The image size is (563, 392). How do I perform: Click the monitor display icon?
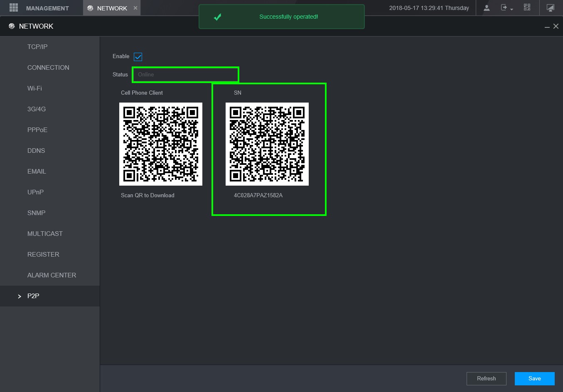[x=550, y=8]
